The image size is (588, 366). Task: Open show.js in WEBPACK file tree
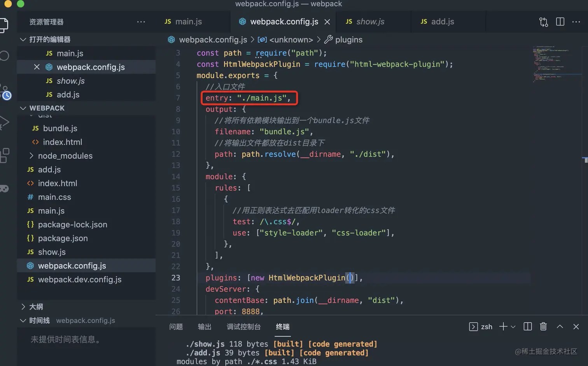[86, 252]
